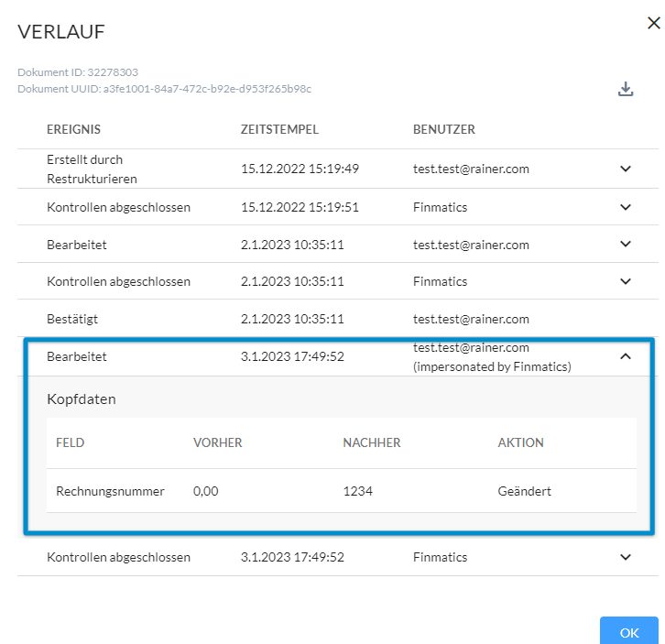Close the Verlauf dialog
This screenshot has height=644, width=665.
(653, 23)
